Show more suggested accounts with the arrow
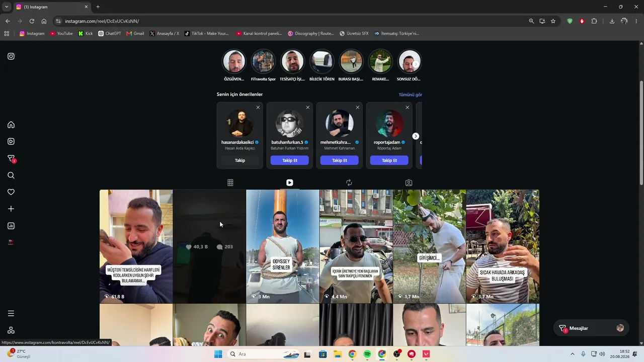Image resolution: width=644 pixels, height=362 pixels. [416, 136]
